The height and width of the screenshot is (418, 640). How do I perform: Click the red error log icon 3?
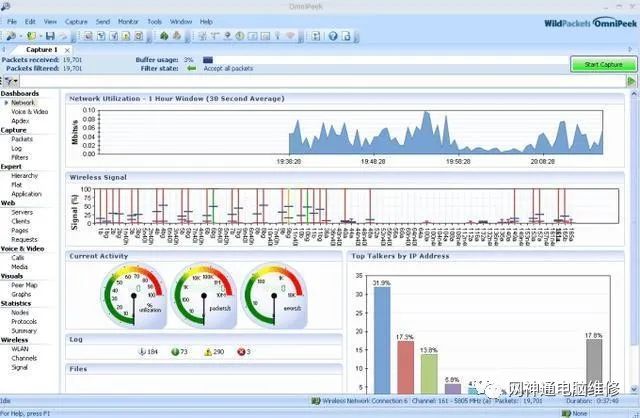click(x=241, y=351)
